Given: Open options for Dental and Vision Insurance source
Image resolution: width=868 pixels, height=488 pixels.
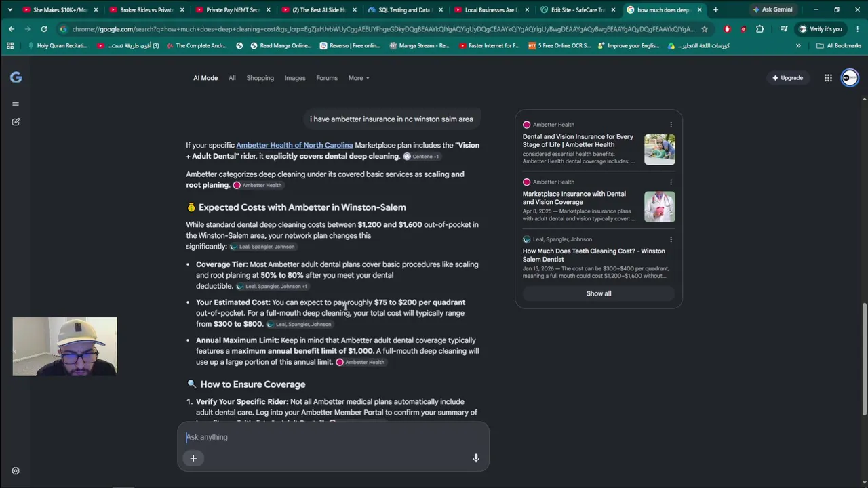Looking at the screenshot, I should pos(671,125).
